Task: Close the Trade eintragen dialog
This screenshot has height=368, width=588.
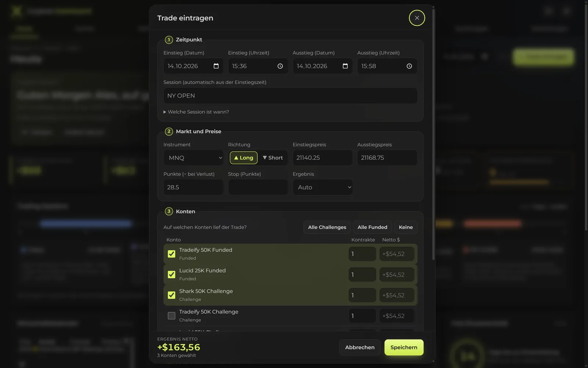Action: [417, 18]
